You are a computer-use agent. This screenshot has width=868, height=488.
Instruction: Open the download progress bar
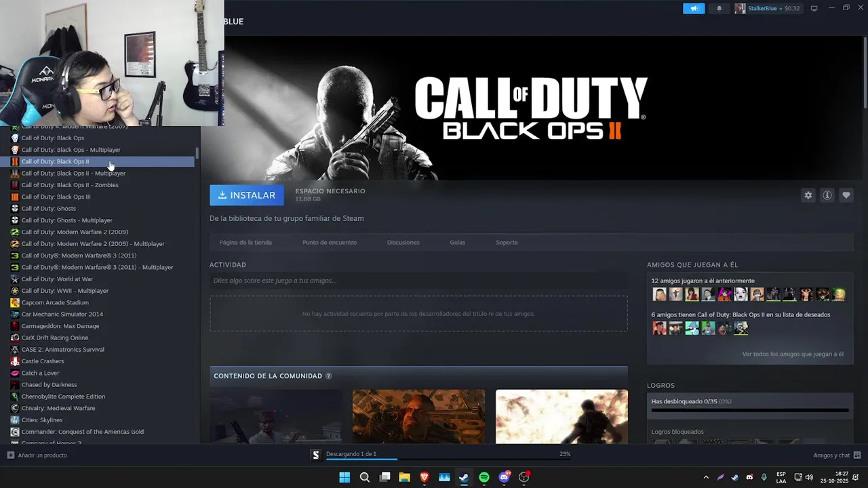pos(448,460)
